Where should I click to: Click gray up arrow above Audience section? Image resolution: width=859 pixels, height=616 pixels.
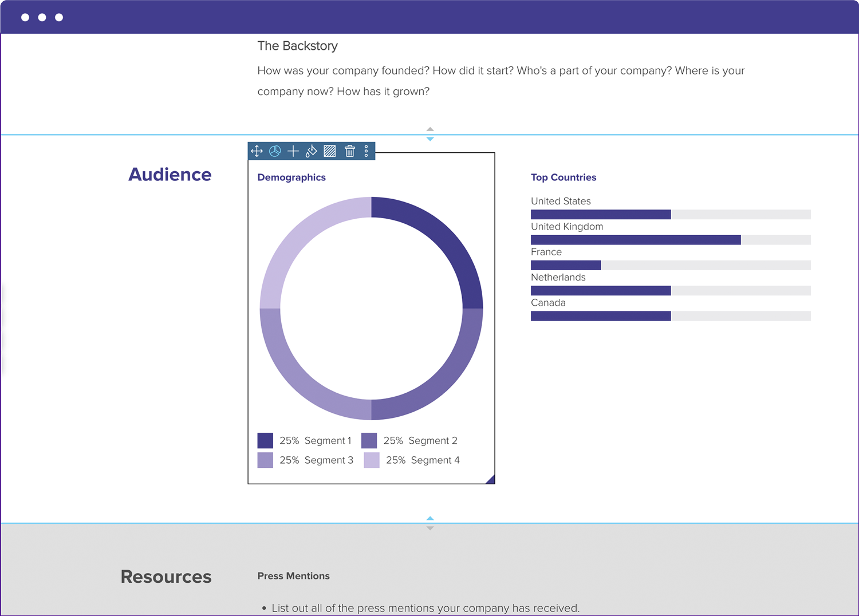430,129
